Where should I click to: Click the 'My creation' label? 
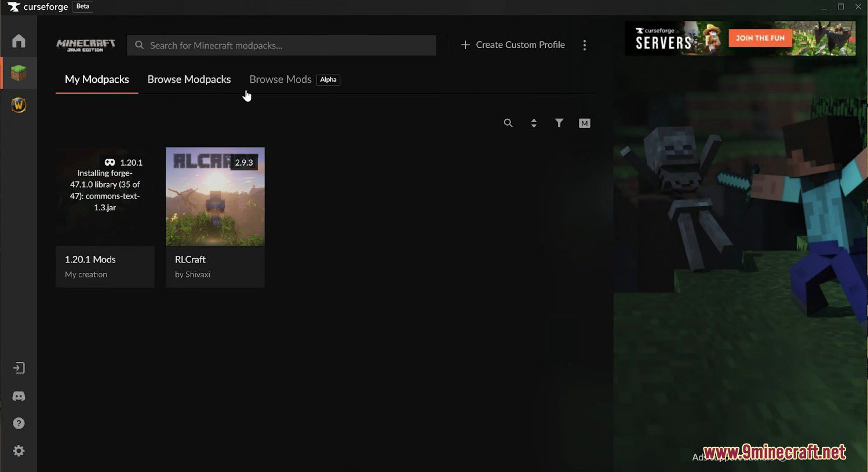click(x=86, y=275)
